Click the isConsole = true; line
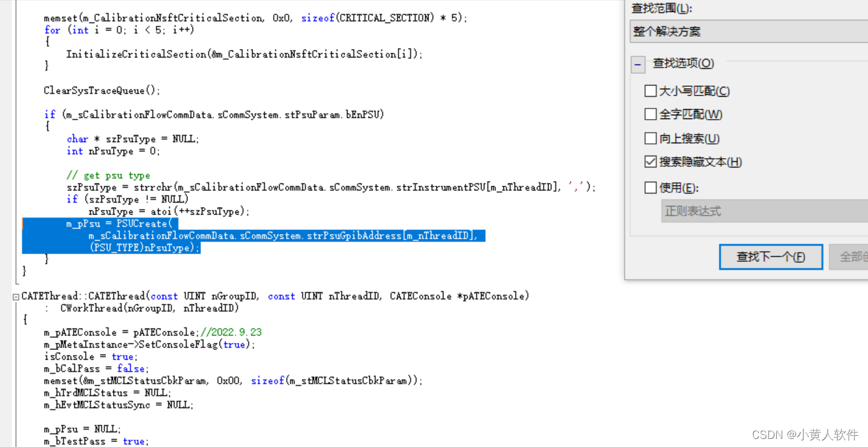This screenshot has height=447, width=868. pyautogui.click(x=90, y=356)
